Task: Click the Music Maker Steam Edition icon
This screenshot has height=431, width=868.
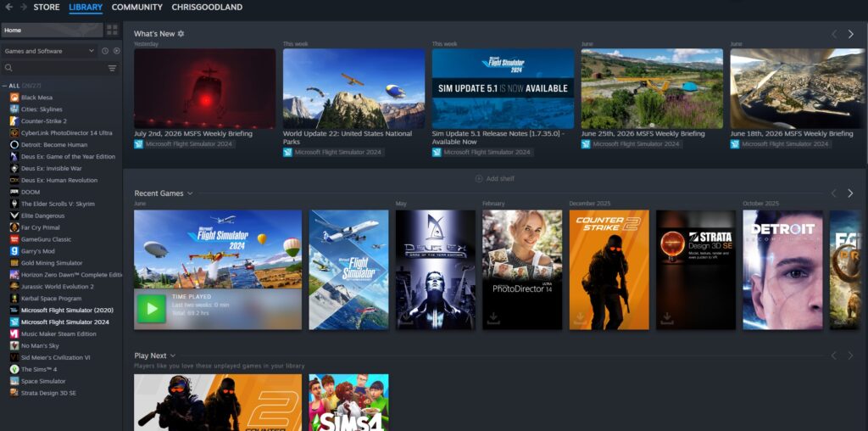Action: [14, 334]
